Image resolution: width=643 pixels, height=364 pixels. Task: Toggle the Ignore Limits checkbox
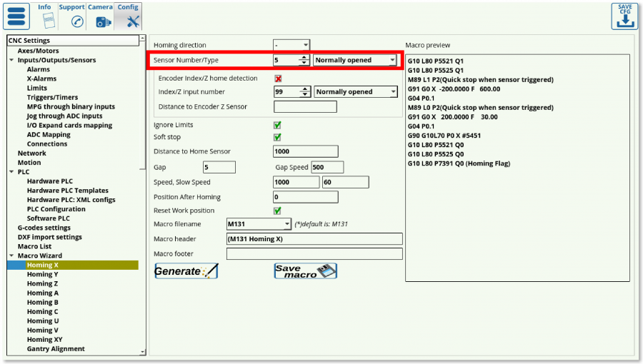277,125
